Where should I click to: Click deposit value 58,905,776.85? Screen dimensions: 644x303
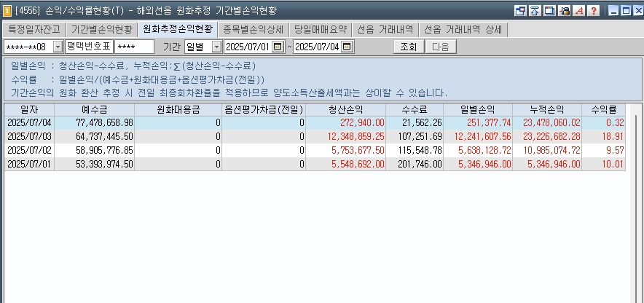point(104,151)
